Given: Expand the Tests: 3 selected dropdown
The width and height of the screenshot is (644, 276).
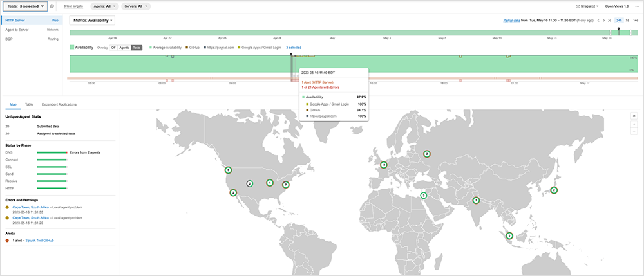Looking at the screenshot, I should tap(24, 6).
